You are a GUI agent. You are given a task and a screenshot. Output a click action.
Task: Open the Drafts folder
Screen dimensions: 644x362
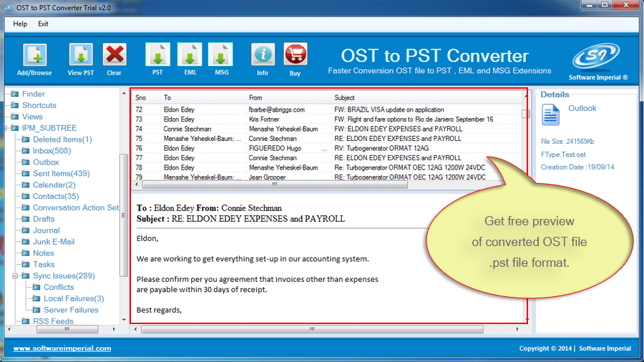[x=44, y=219]
